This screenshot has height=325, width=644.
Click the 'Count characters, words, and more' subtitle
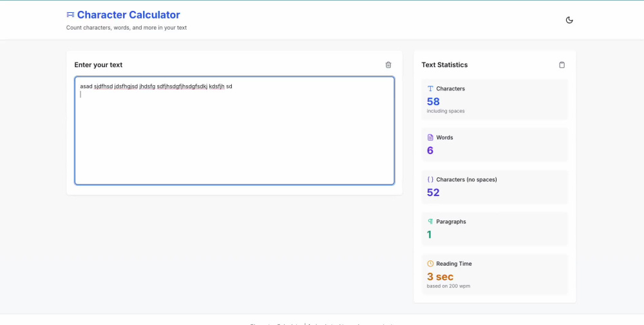pos(126,28)
